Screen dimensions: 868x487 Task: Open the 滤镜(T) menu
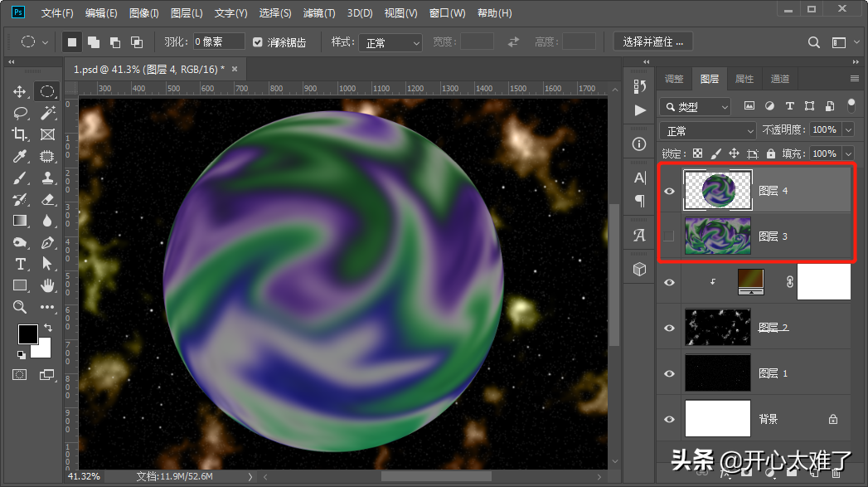coord(319,13)
